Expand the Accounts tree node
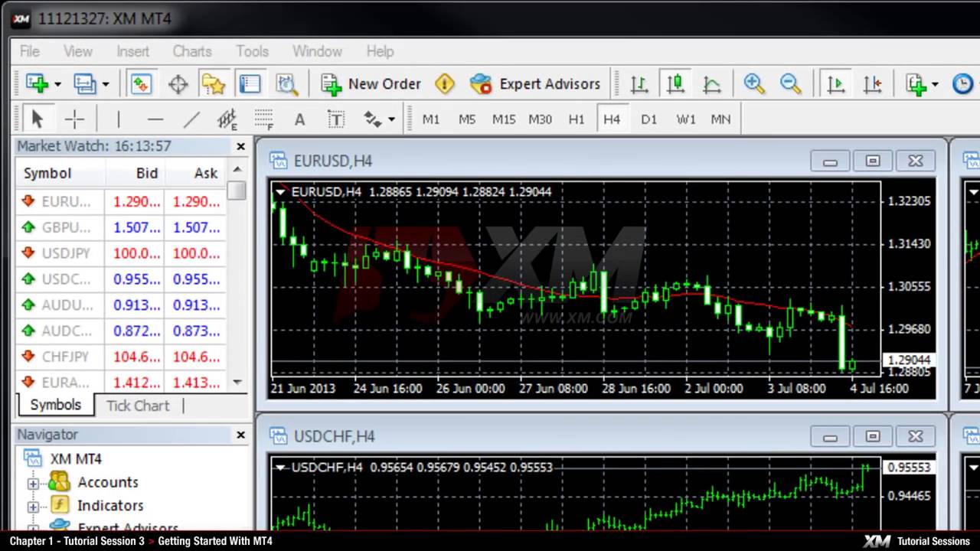This screenshot has width=980, height=551. point(34,484)
